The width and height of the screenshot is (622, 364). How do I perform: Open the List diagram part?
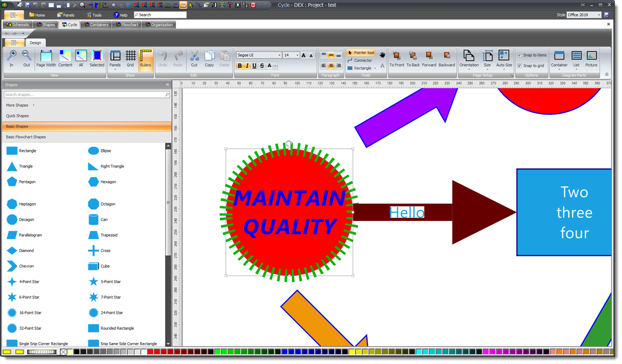(x=576, y=60)
